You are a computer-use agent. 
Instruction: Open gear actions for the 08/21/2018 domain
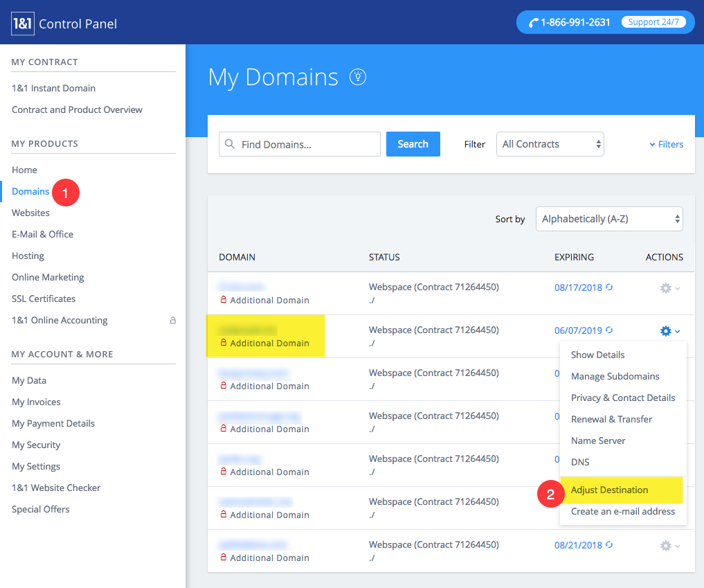[x=665, y=546]
